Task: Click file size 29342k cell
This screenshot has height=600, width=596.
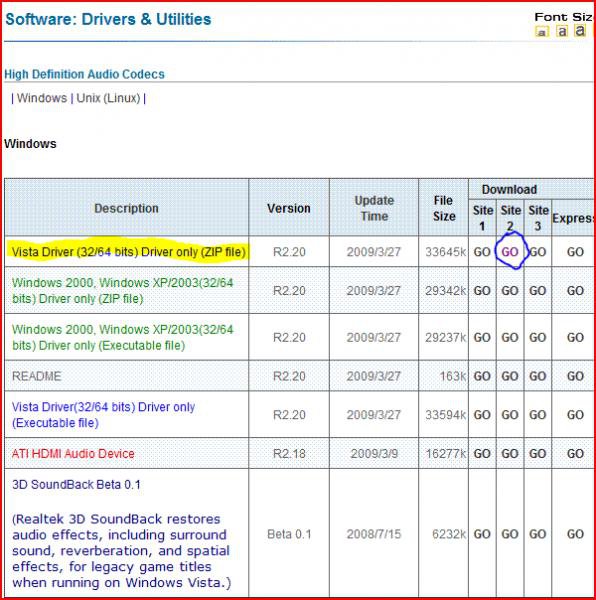Action: coord(446,291)
